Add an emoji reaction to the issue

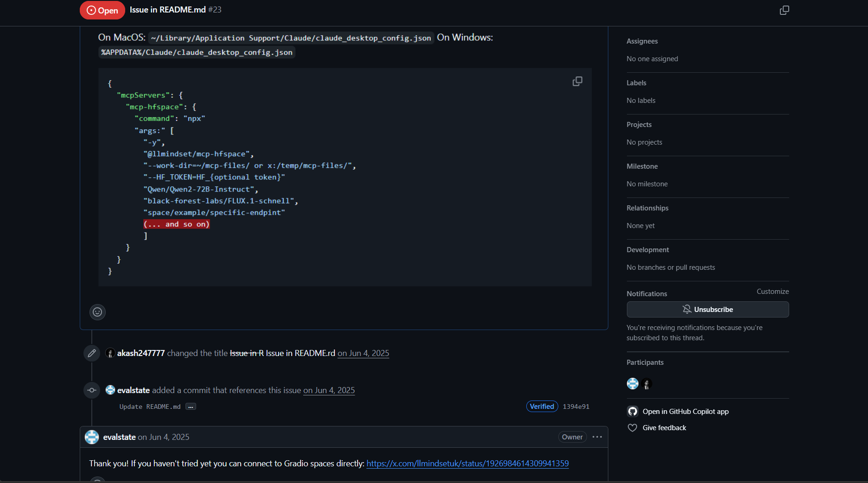pyautogui.click(x=97, y=312)
